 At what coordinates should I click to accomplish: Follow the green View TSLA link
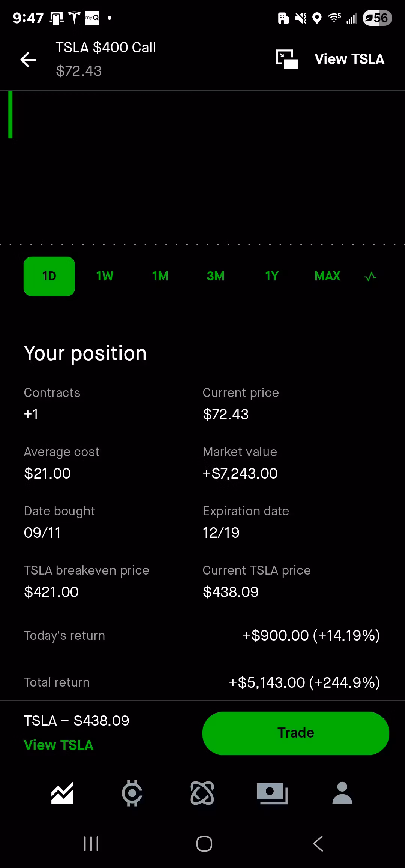click(x=58, y=745)
